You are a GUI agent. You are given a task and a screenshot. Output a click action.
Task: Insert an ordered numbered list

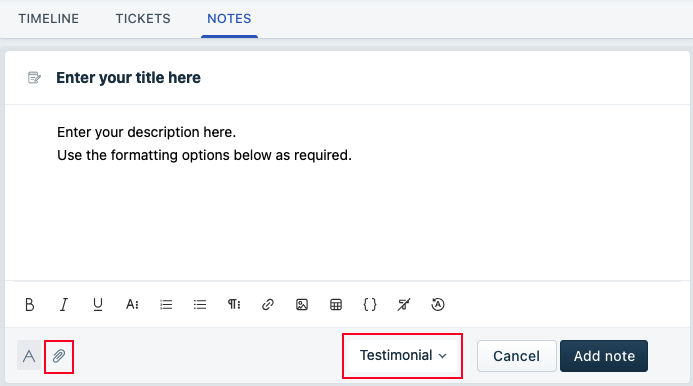[166, 304]
